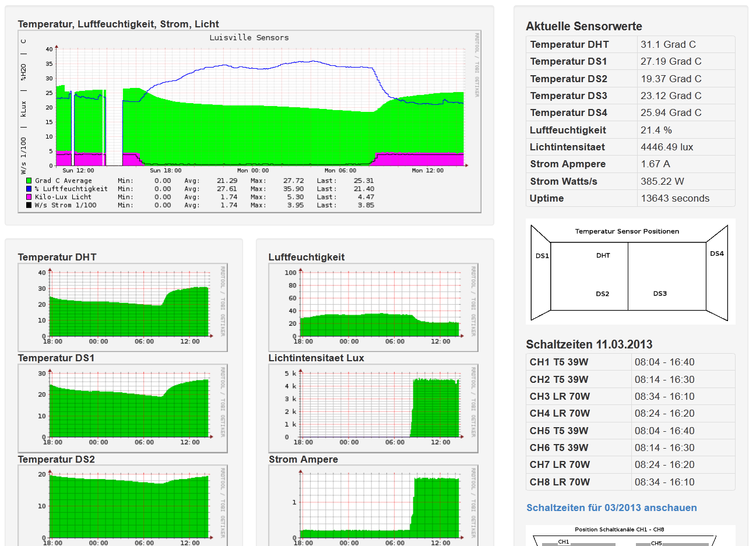The width and height of the screenshot is (756, 546).
Task: Select the 'CH2 T5 39W' row label
Action: coord(559,379)
